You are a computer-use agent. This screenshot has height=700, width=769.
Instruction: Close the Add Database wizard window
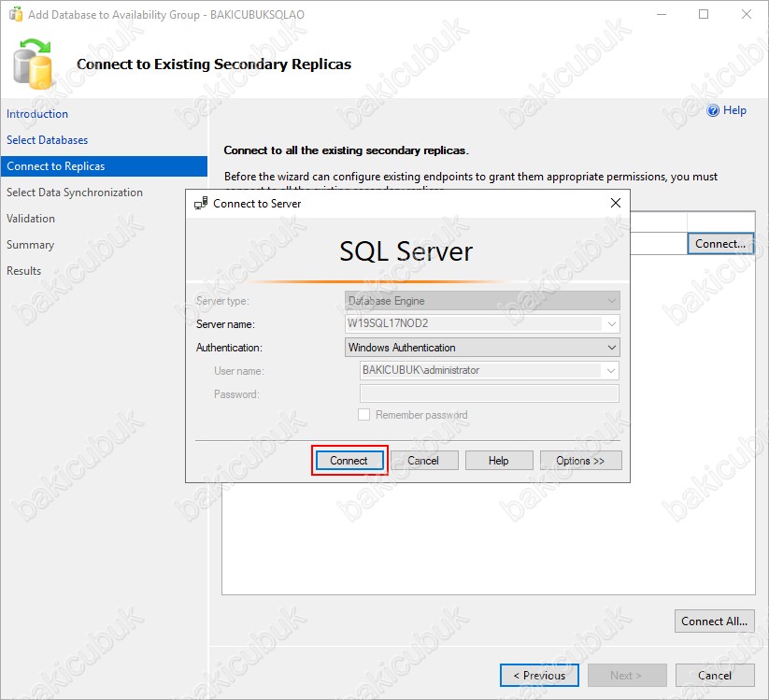coord(746,14)
